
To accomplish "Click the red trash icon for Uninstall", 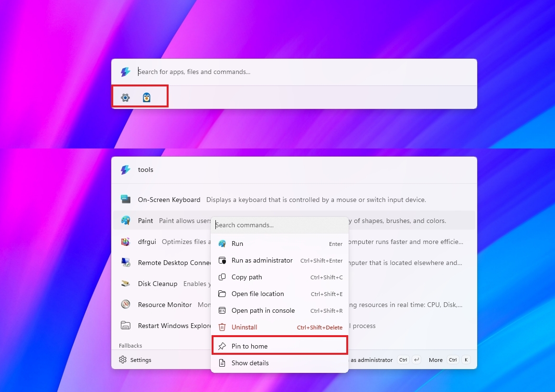I will tap(222, 327).
